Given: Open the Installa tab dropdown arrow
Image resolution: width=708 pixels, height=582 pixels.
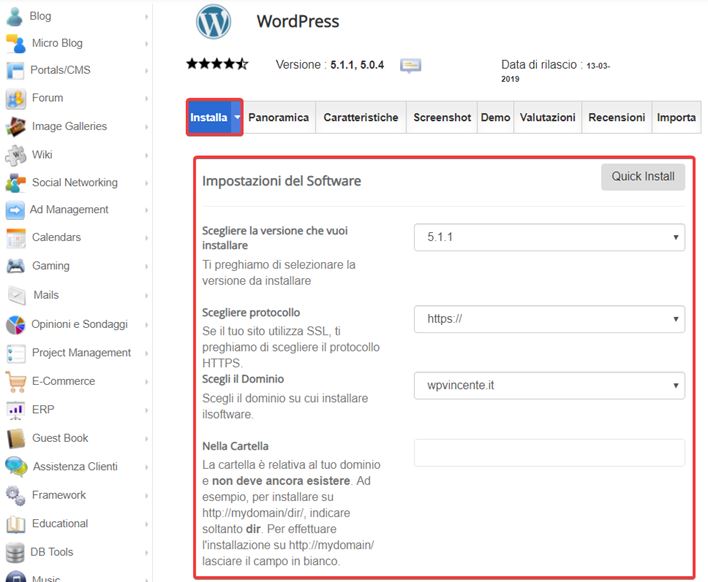Looking at the screenshot, I should (x=237, y=117).
